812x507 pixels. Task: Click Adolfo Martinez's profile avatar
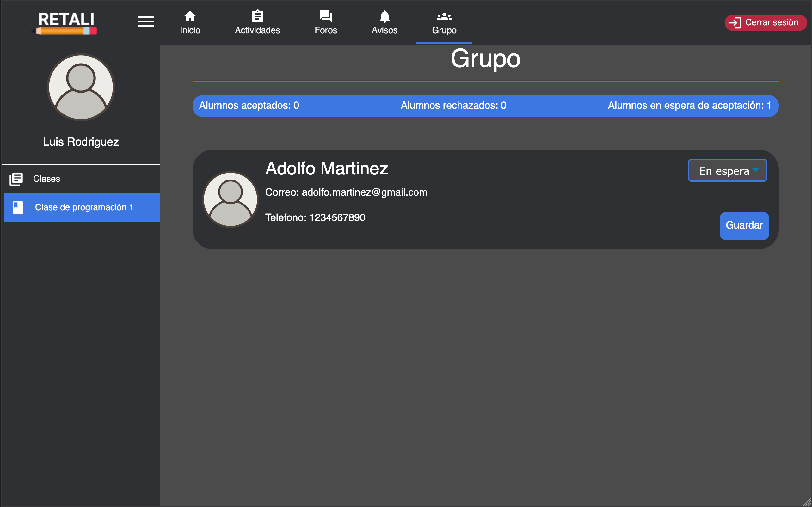click(230, 199)
